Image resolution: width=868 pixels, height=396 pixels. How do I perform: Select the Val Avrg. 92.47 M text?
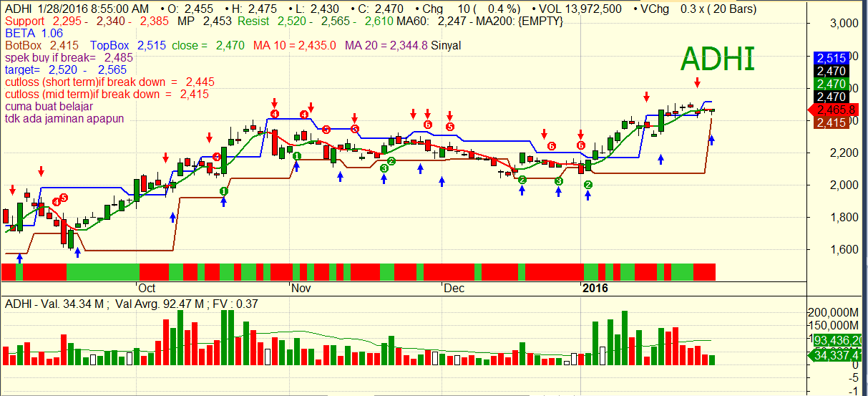click(160, 304)
